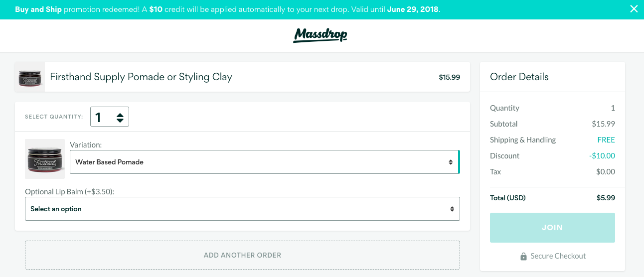
Task: Click the Massdrop logo
Action: (x=320, y=35)
